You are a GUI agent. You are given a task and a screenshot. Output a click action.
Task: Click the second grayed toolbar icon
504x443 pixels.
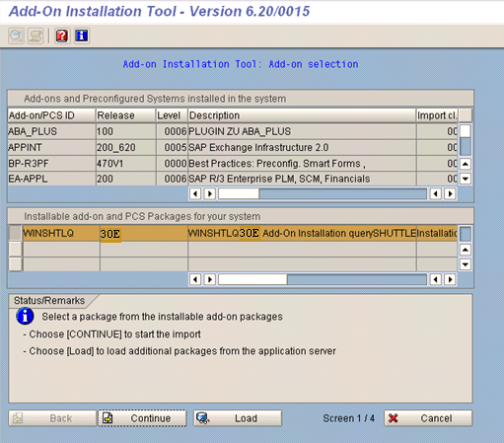tap(36, 36)
